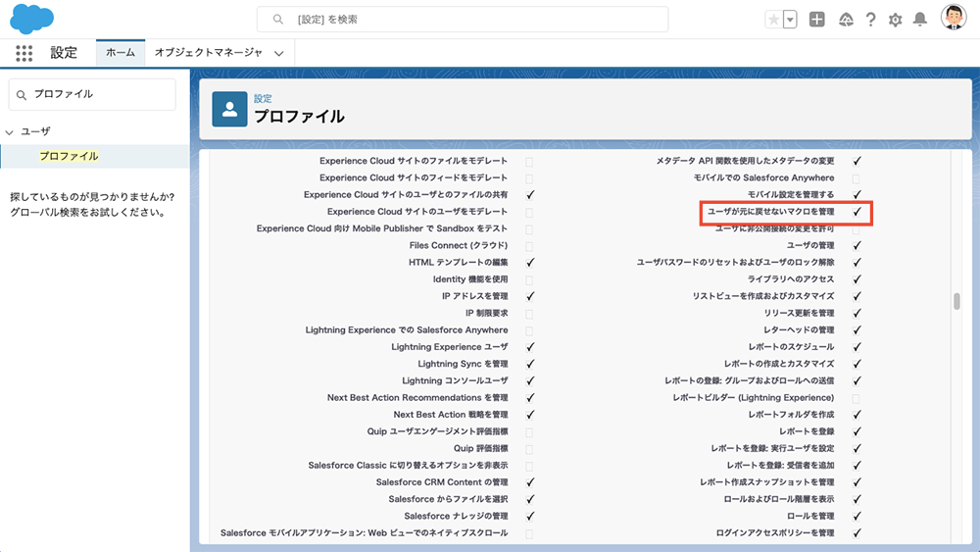The height and width of the screenshot is (552, 980).
Task: Click the favorites star icon
Action: tap(774, 20)
